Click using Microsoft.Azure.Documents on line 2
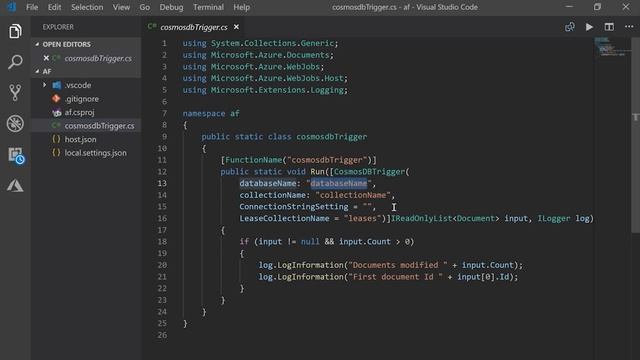640x360 pixels. (258, 55)
